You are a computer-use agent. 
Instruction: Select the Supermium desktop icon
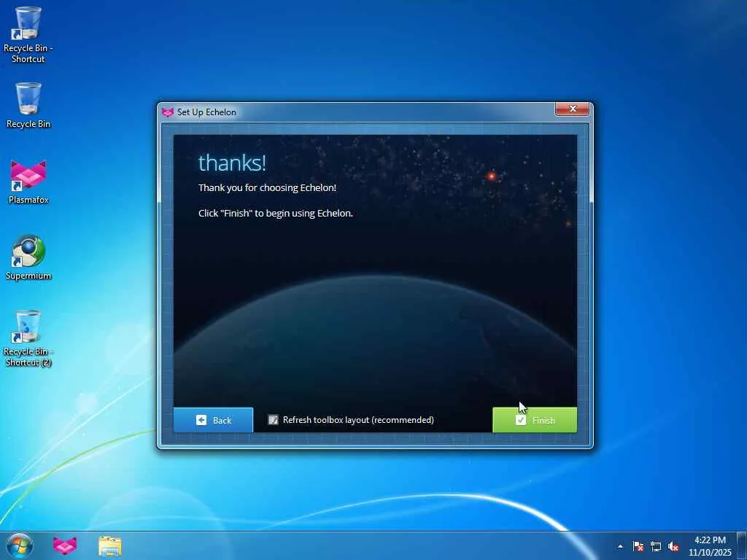(28, 257)
